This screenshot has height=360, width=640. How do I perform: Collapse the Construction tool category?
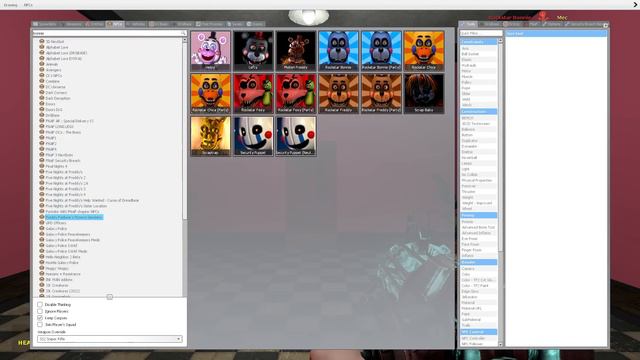pyautogui.click(x=479, y=111)
